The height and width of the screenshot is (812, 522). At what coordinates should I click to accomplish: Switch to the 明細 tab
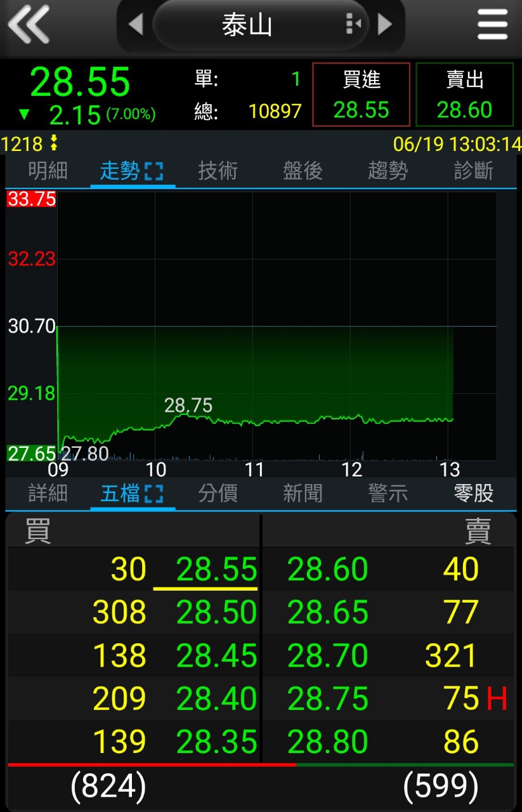pos(48,171)
